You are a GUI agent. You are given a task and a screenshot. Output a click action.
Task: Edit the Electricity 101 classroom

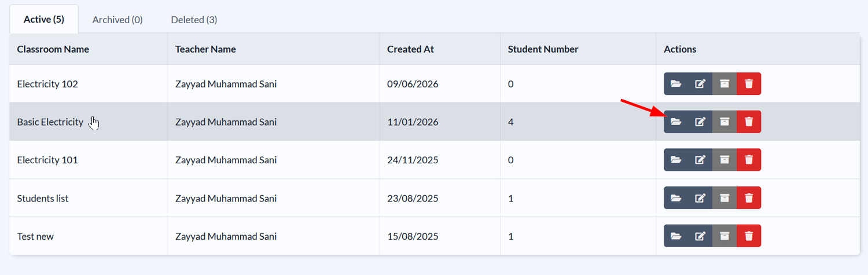(x=700, y=160)
